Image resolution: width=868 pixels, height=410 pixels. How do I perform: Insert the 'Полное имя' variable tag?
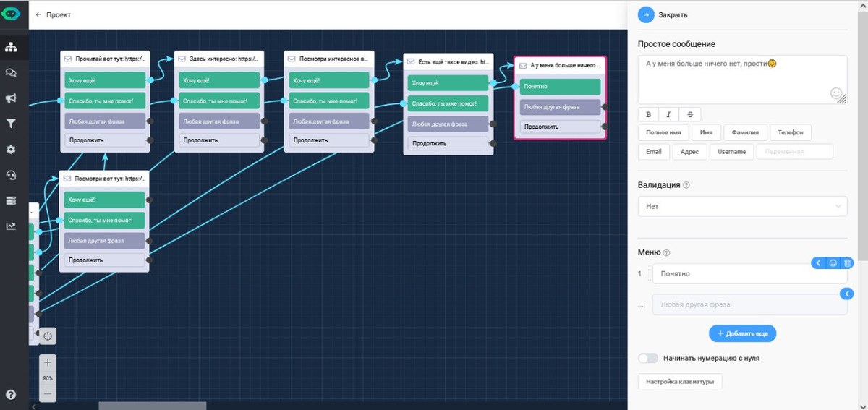[663, 133]
